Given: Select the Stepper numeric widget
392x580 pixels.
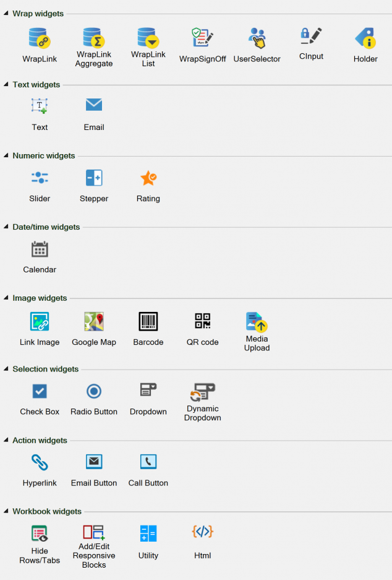Looking at the screenshot, I should pos(94,178).
